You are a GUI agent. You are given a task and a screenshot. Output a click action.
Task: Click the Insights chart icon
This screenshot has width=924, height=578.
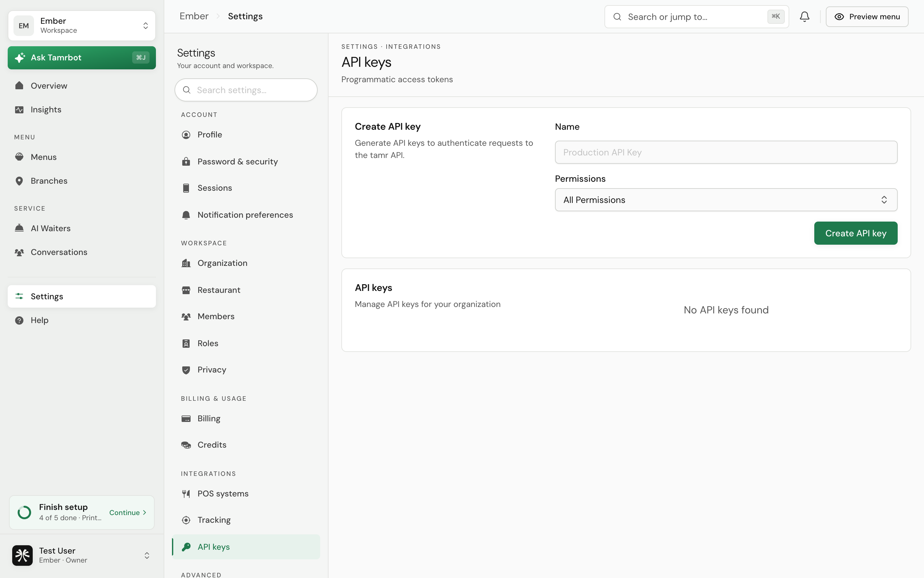tap(19, 110)
